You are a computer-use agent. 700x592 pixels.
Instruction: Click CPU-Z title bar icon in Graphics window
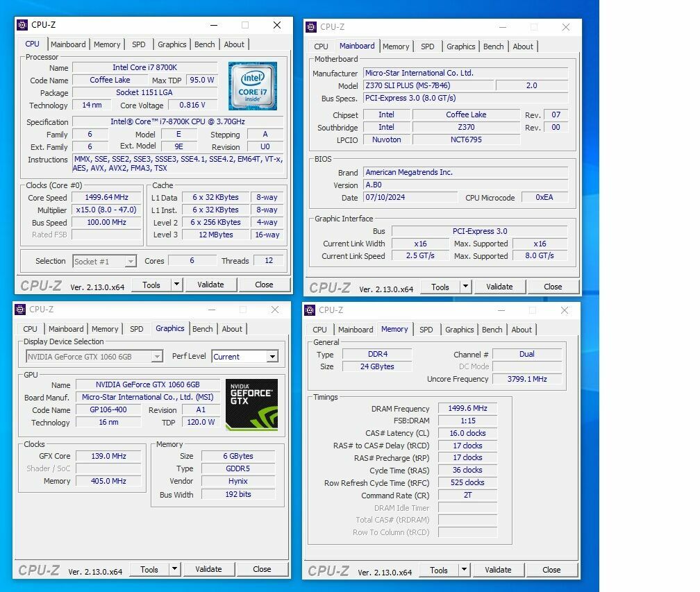21,310
